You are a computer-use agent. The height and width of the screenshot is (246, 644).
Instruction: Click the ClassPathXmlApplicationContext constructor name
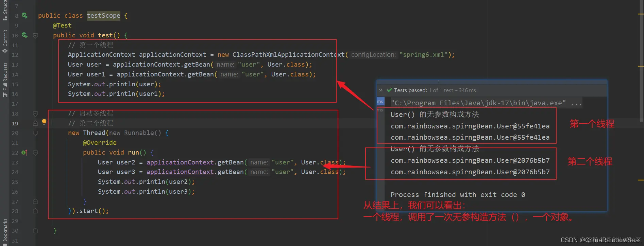tap(288, 55)
